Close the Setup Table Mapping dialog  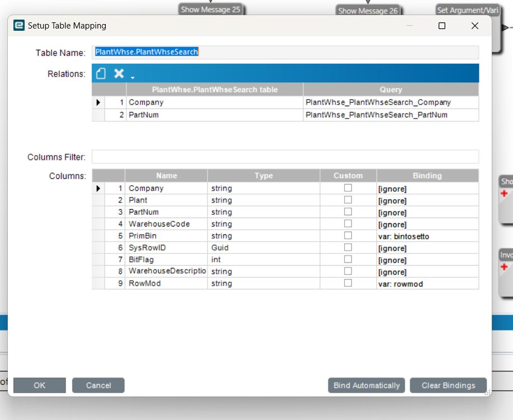pos(475,26)
